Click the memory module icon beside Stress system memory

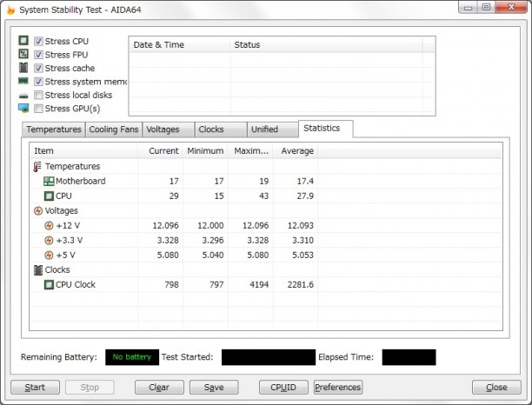(x=23, y=81)
